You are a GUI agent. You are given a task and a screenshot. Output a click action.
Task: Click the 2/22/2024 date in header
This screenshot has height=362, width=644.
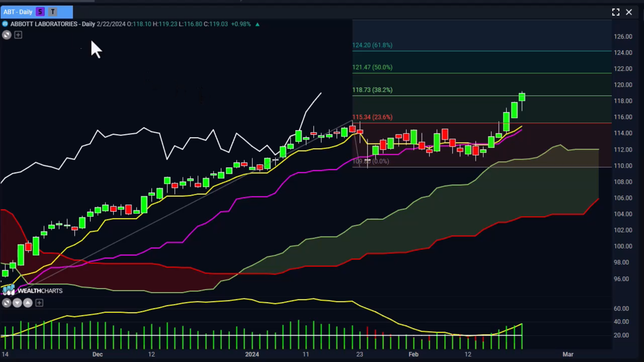click(x=111, y=24)
